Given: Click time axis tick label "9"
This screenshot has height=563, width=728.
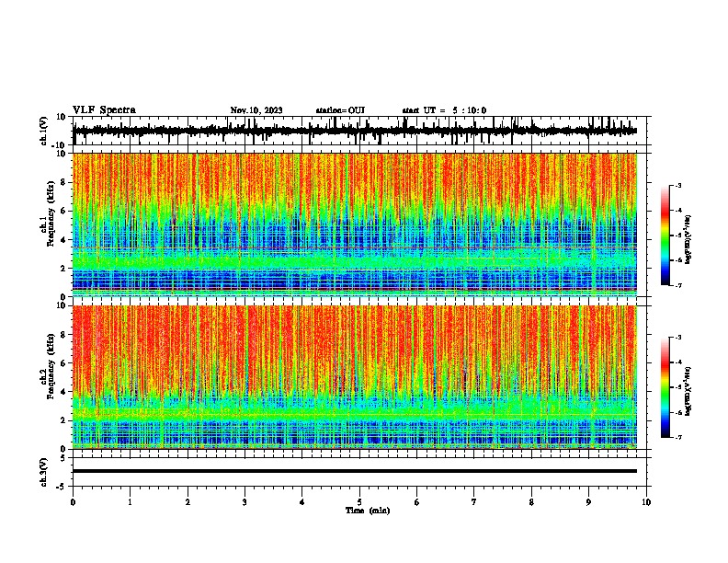Looking at the screenshot, I should click(588, 502).
